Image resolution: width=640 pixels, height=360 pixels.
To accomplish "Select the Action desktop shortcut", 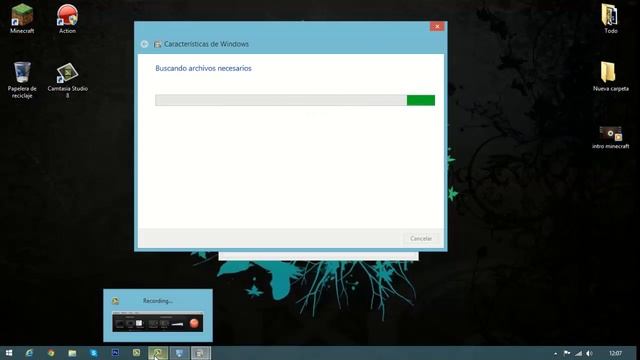I will tap(67, 18).
